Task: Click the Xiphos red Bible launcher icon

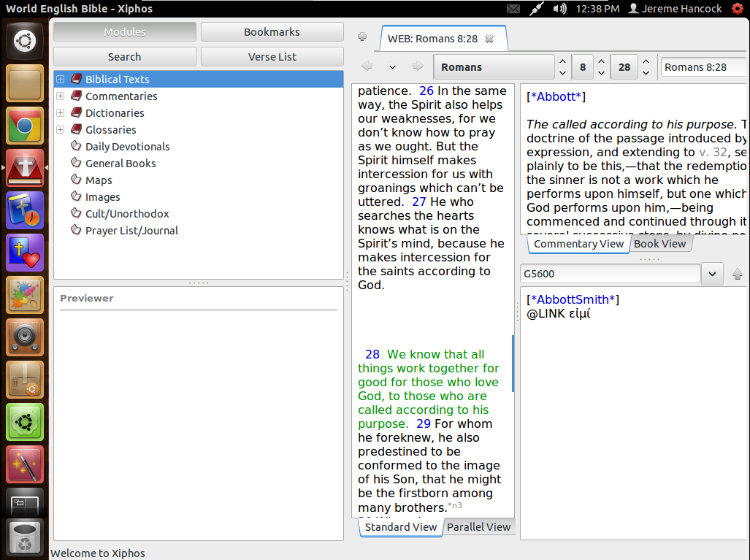Action: point(24,168)
